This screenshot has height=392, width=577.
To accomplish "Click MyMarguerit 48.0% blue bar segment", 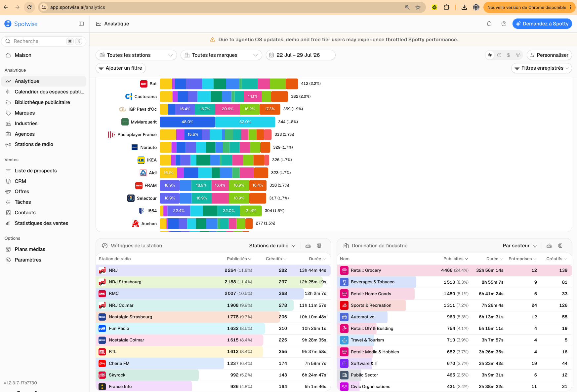I will [x=187, y=122].
